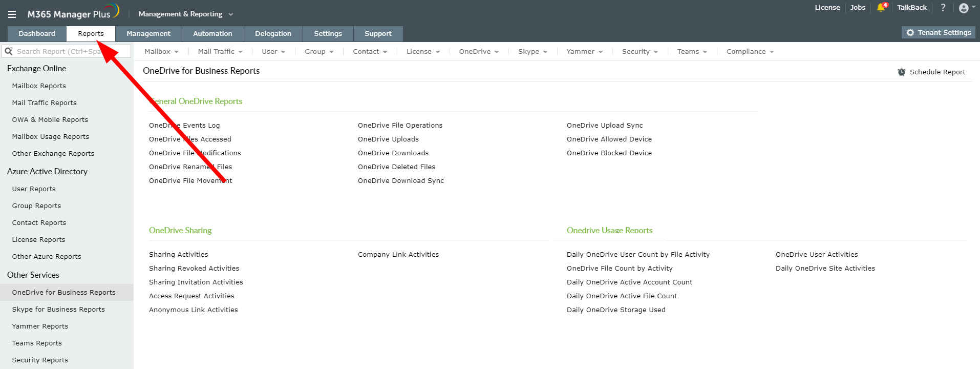This screenshot has height=369, width=980.
Task: Open the Support tab
Action: pos(378,34)
